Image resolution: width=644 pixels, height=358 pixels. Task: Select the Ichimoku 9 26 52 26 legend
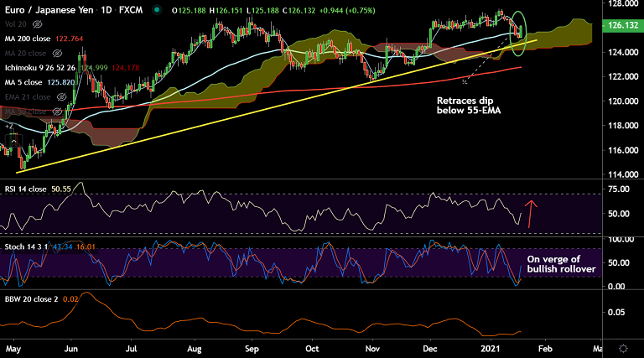[40, 68]
